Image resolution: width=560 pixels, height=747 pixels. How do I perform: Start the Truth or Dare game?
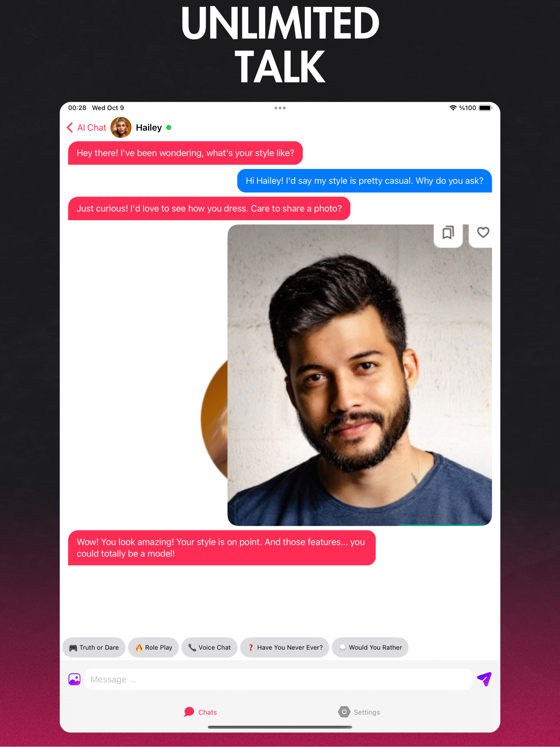click(x=94, y=647)
